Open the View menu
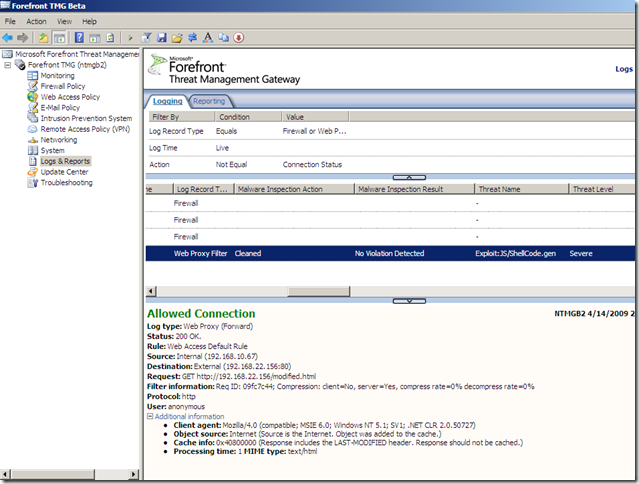This screenshot has height=484, width=639. [x=64, y=22]
